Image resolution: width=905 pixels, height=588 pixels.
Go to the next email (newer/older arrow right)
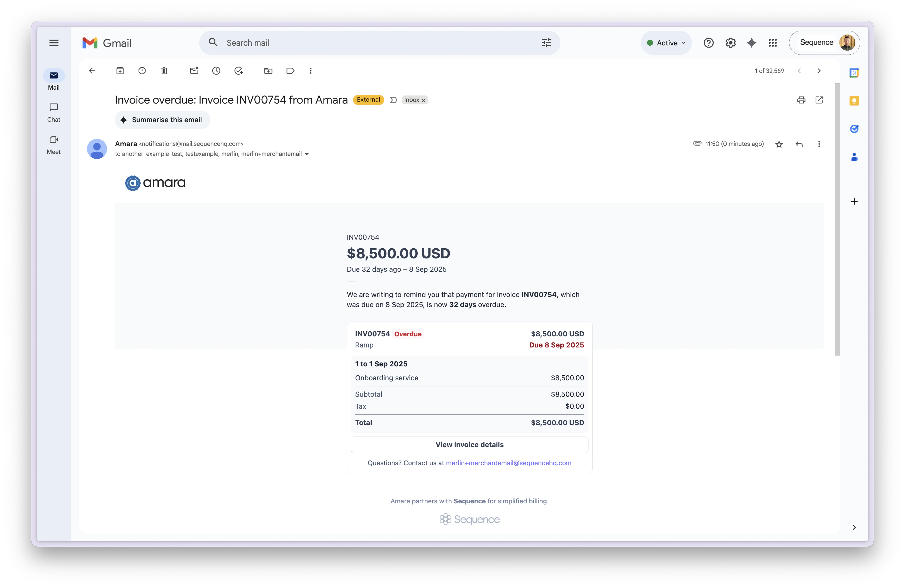point(819,71)
